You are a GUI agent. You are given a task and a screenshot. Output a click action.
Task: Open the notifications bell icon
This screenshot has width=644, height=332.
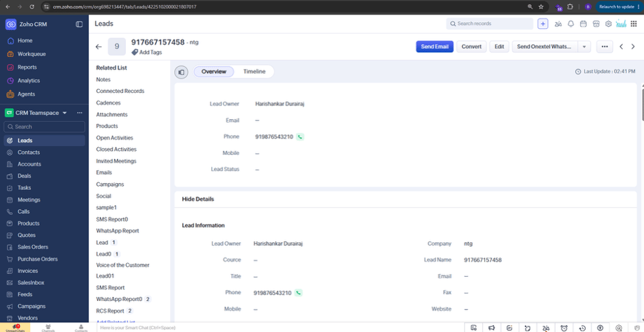pos(570,24)
